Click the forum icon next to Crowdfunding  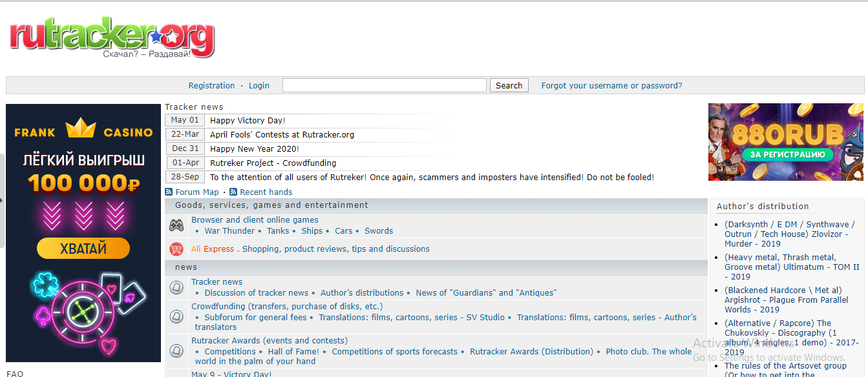[x=176, y=316]
